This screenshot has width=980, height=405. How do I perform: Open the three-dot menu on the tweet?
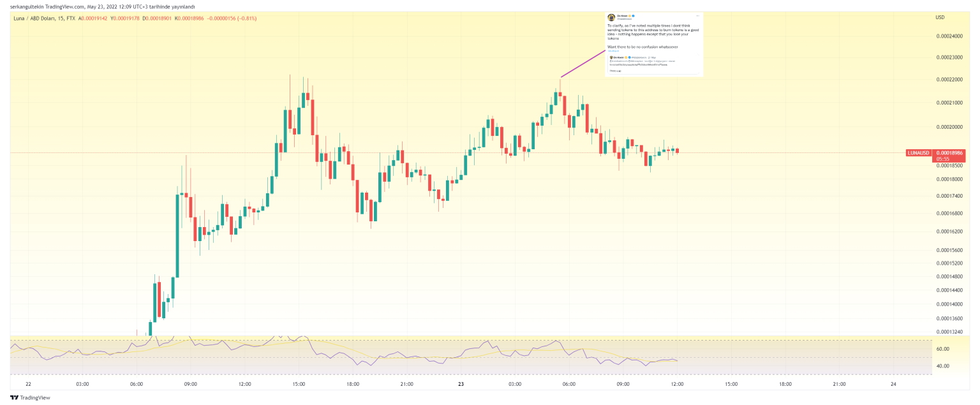coord(697,15)
